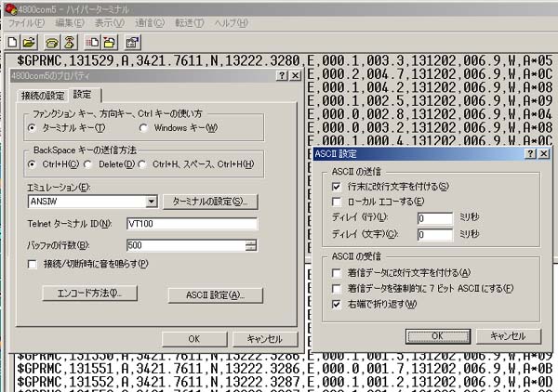Click the Receive toolbar icon
558x392 pixels.
coord(110,43)
